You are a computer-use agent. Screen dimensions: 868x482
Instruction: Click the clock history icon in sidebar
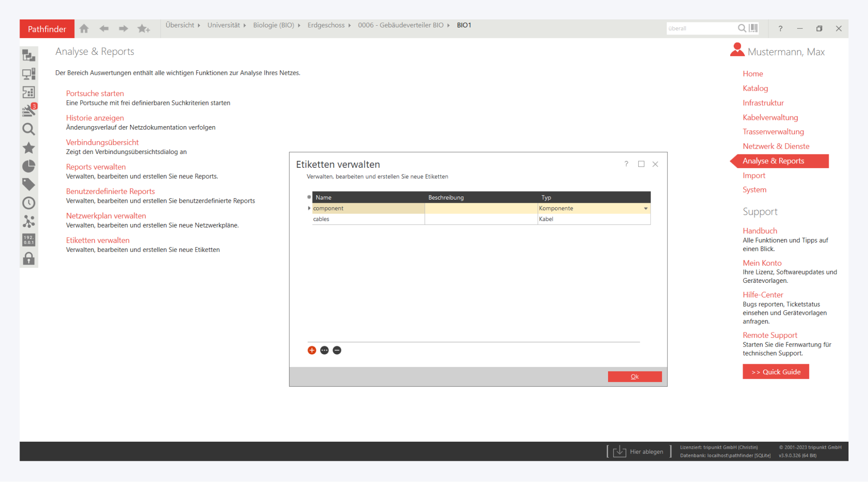click(29, 203)
